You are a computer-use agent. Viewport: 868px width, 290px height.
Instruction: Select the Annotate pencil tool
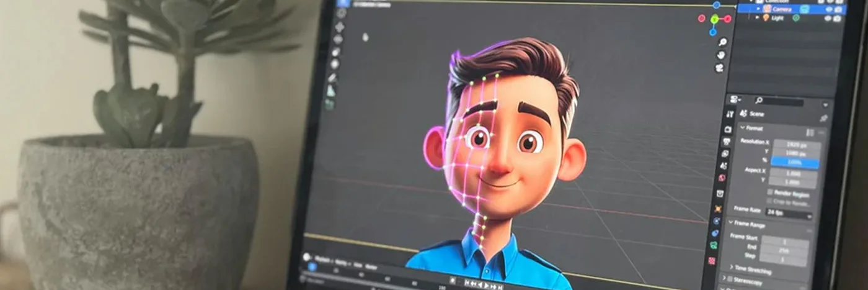(x=332, y=78)
